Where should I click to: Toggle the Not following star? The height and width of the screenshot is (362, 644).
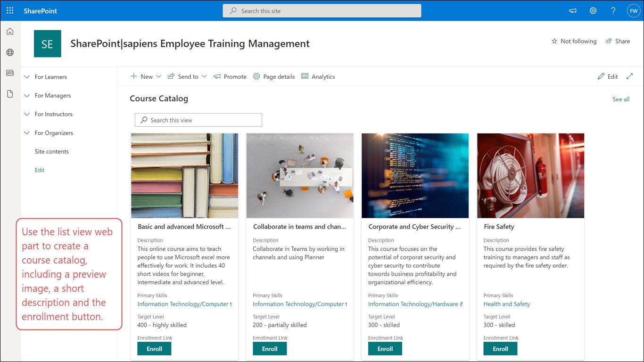[x=574, y=41]
